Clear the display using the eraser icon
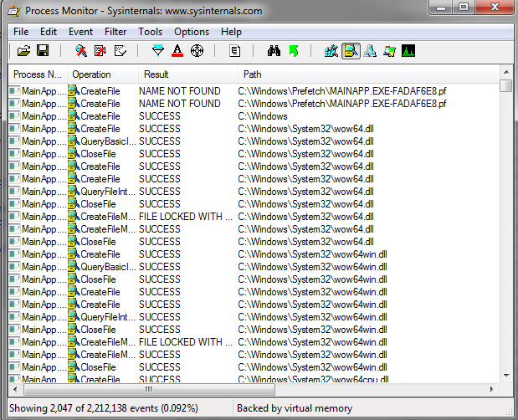 pos(121,51)
